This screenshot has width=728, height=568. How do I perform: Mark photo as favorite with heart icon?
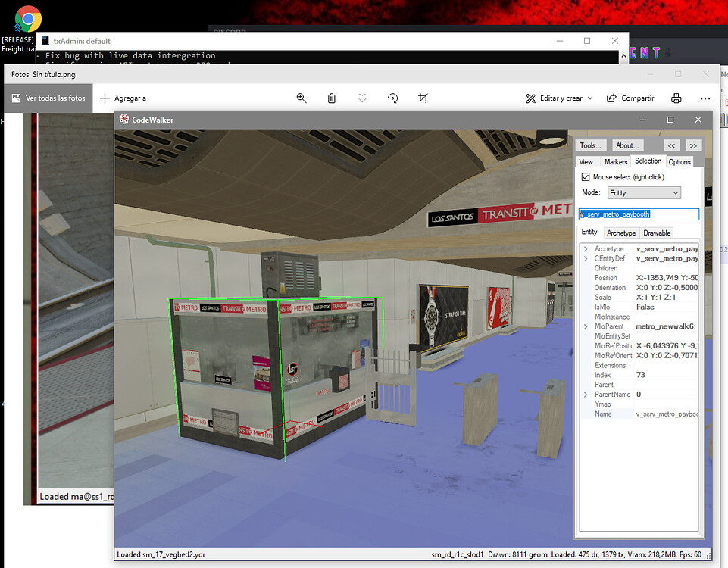pyautogui.click(x=362, y=98)
